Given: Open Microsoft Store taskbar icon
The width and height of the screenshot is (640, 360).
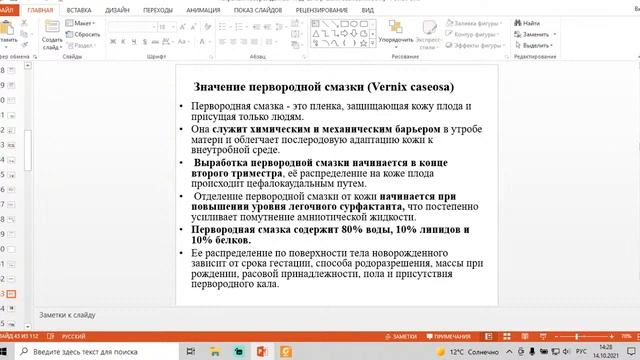Looking at the screenshot, I should [x=239, y=351].
